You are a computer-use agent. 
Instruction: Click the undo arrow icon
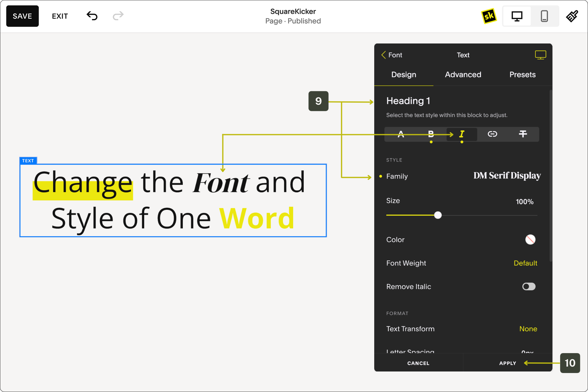coord(92,16)
